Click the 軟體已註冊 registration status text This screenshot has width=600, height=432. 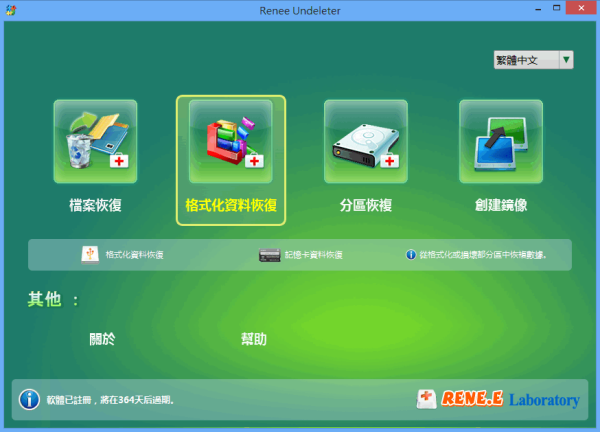pyautogui.click(x=110, y=400)
